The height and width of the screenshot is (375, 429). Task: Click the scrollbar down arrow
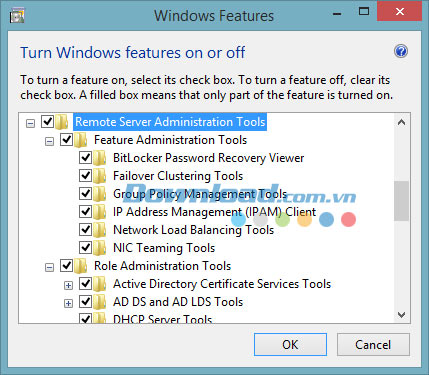point(402,314)
